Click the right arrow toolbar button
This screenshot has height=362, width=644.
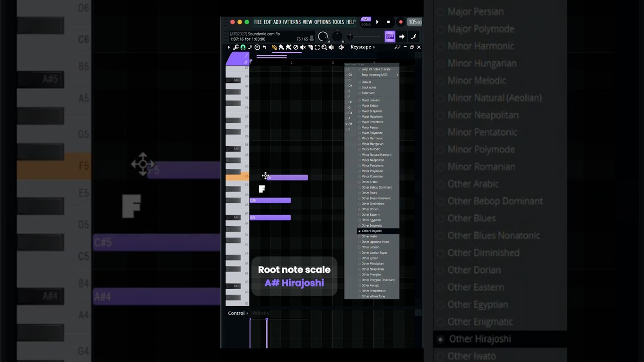pos(401,36)
